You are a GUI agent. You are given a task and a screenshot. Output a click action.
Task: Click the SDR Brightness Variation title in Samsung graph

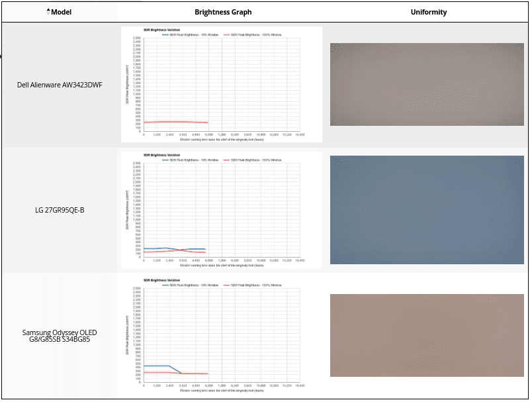click(162, 280)
